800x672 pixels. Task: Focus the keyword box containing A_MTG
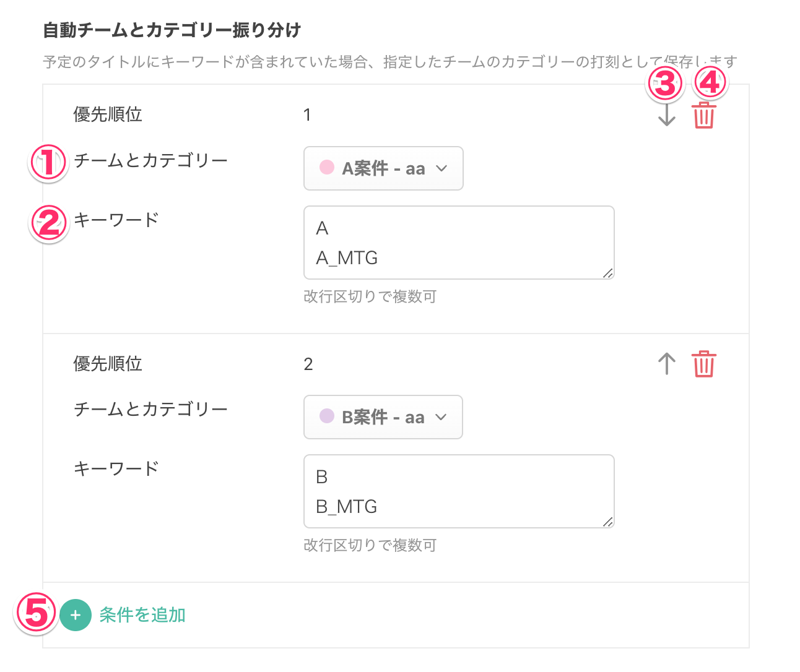click(458, 243)
